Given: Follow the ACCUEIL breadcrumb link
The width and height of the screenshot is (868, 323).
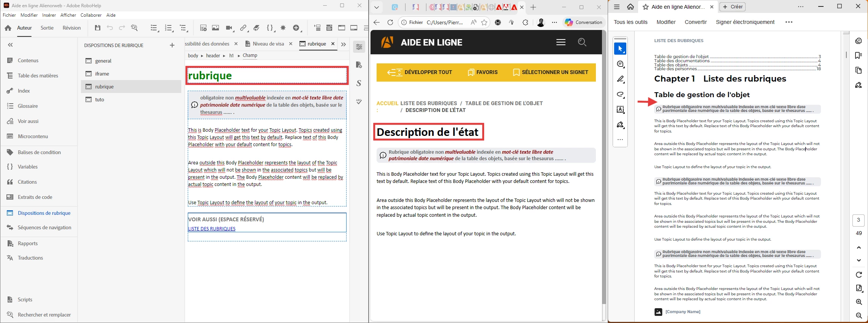Looking at the screenshot, I should [x=387, y=103].
